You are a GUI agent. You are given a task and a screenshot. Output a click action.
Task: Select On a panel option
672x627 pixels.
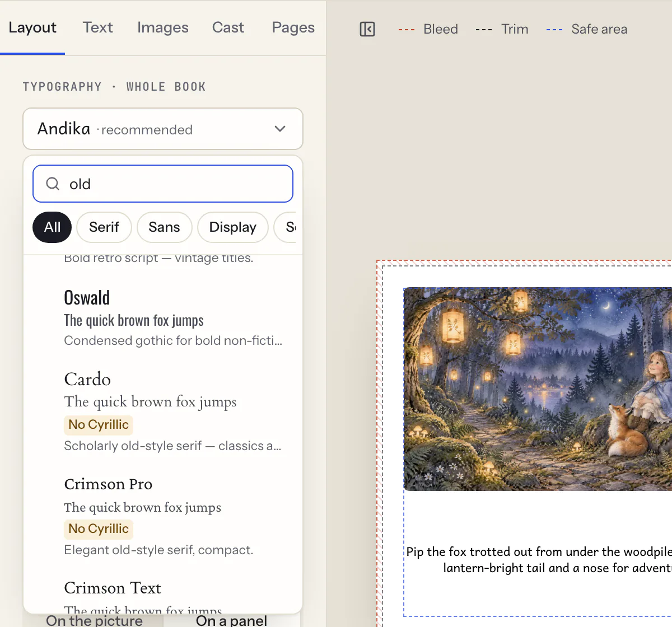tap(231, 620)
